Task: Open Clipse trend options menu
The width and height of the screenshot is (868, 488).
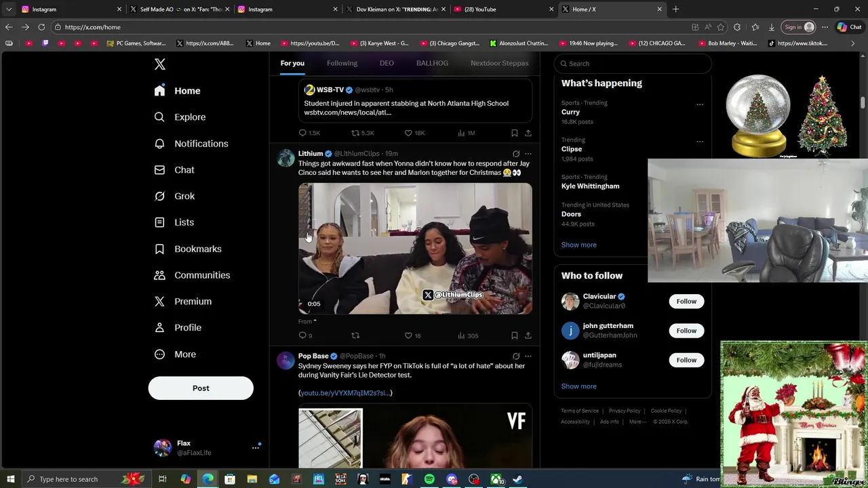Action: pos(700,142)
